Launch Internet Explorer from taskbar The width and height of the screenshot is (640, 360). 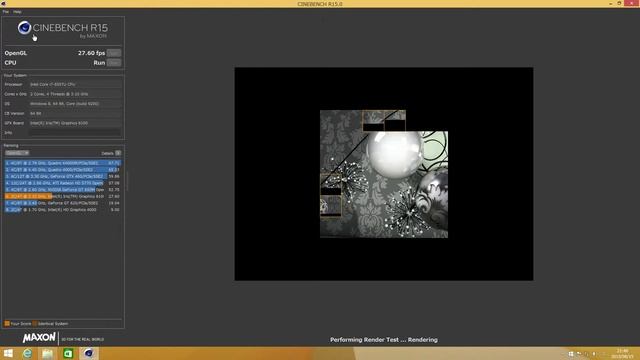click(27, 353)
